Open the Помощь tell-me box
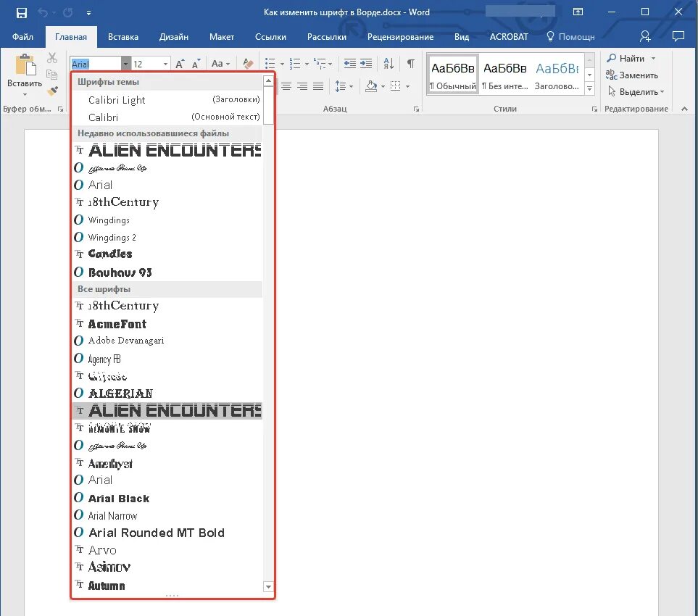The height and width of the screenshot is (616, 698). [570, 36]
